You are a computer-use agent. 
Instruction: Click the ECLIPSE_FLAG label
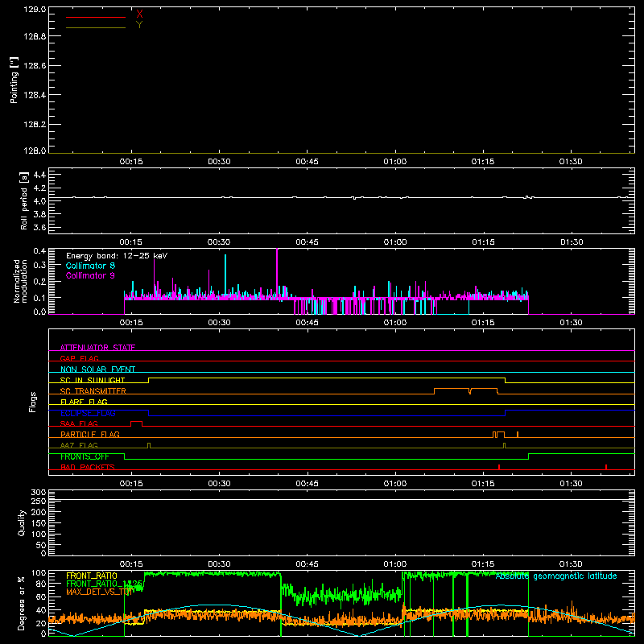tap(88, 413)
